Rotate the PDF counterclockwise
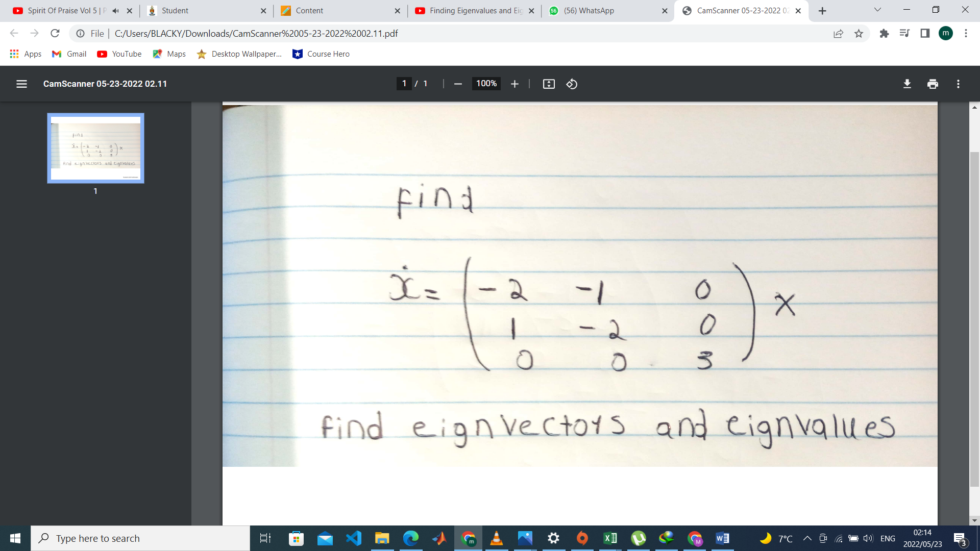980x551 pixels. tap(572, 84)
